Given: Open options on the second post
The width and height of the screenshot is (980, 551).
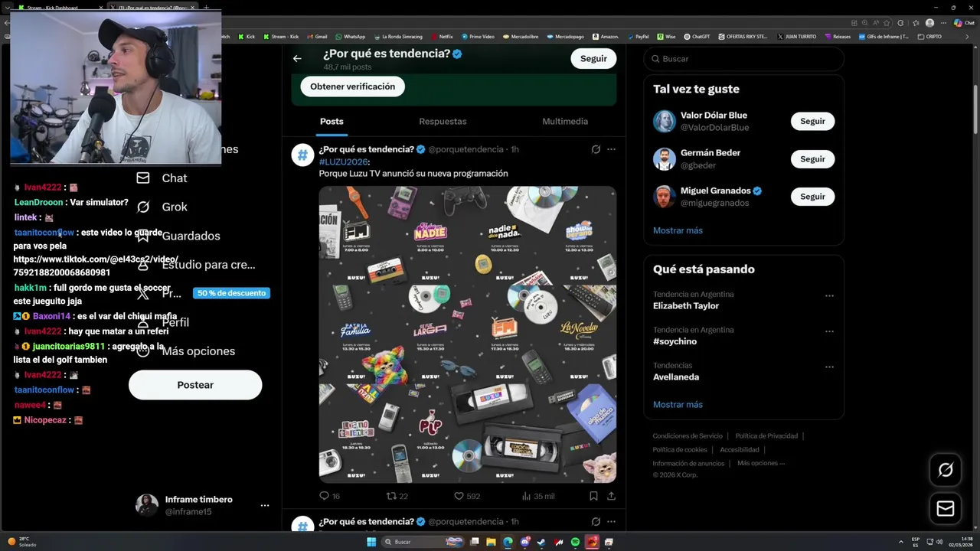Looking at the screenshot, I should click(x=611, y=522).
